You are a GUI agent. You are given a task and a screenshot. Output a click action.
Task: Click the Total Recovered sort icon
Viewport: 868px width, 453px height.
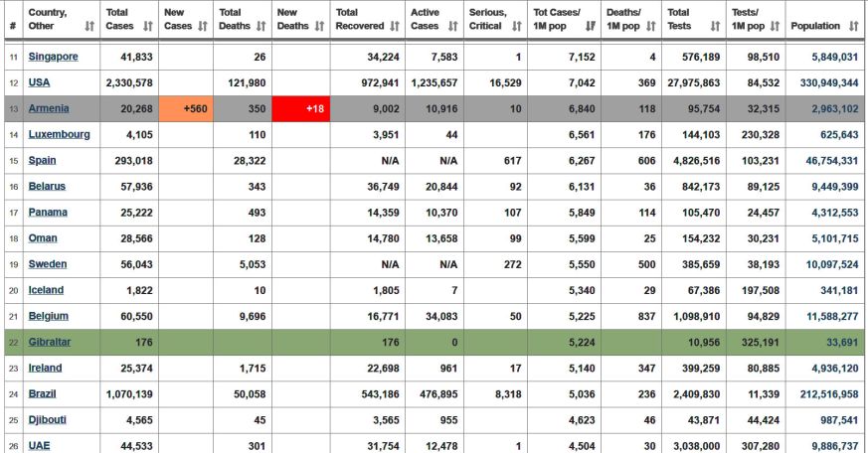click(x=395, y=26)
